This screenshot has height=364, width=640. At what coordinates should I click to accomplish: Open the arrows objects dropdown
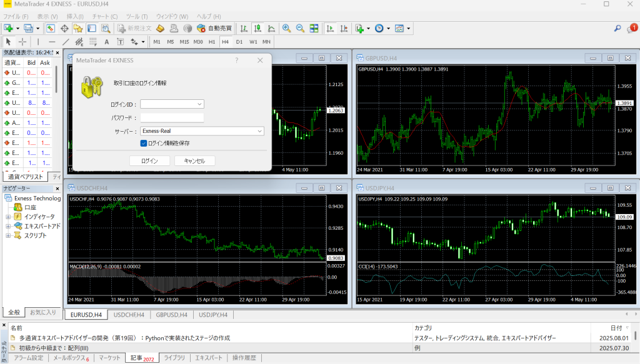(x=143, y=42)
